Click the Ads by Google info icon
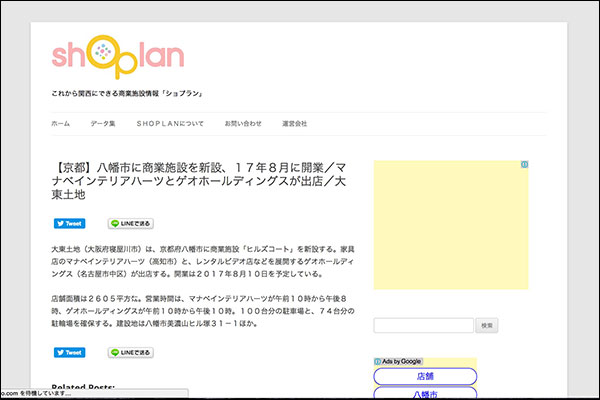Viewport: 600px width, 400px height. coord(376,361)
